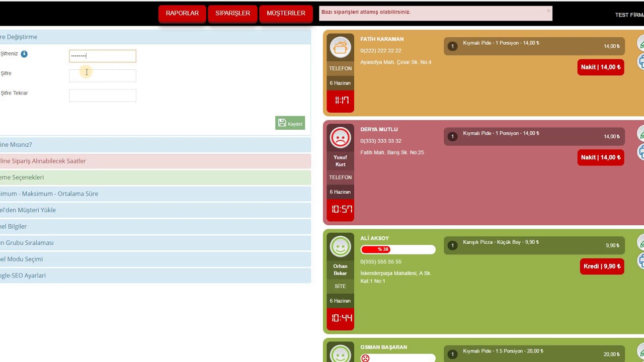This screenshot has width=644, height=362.
Task: Click address Ayasofya Mah. Çınar Sk. No:4
Action: 395,62
